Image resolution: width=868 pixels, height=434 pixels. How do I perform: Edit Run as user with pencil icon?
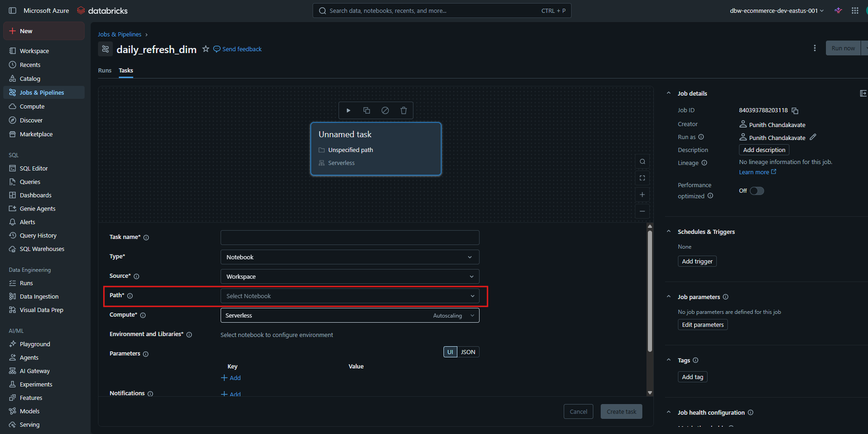[x=813, y=137]
